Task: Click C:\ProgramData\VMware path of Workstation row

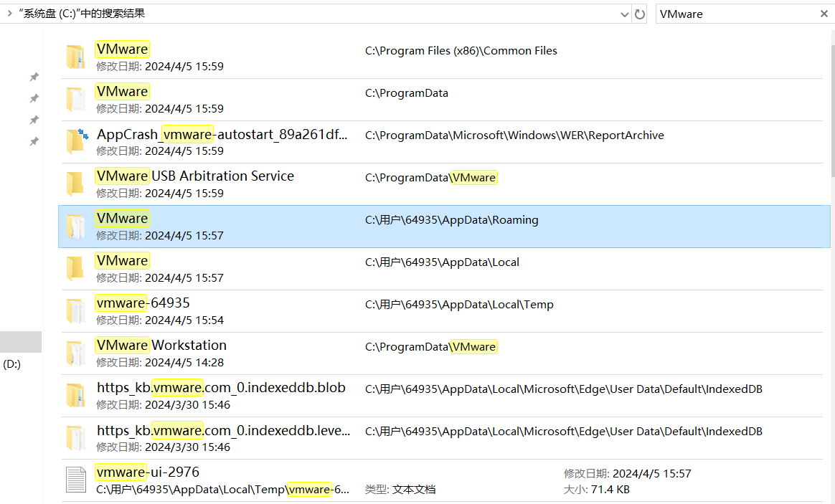Action: (431, 347)
